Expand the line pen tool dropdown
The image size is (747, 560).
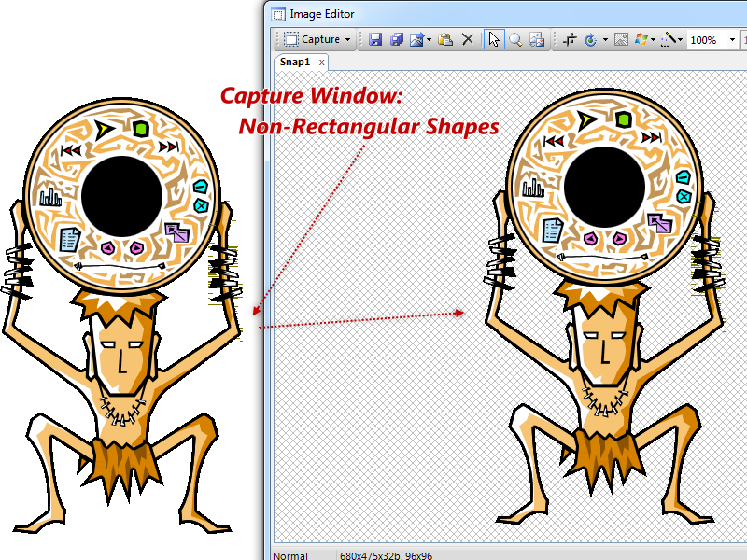[680, 40]
